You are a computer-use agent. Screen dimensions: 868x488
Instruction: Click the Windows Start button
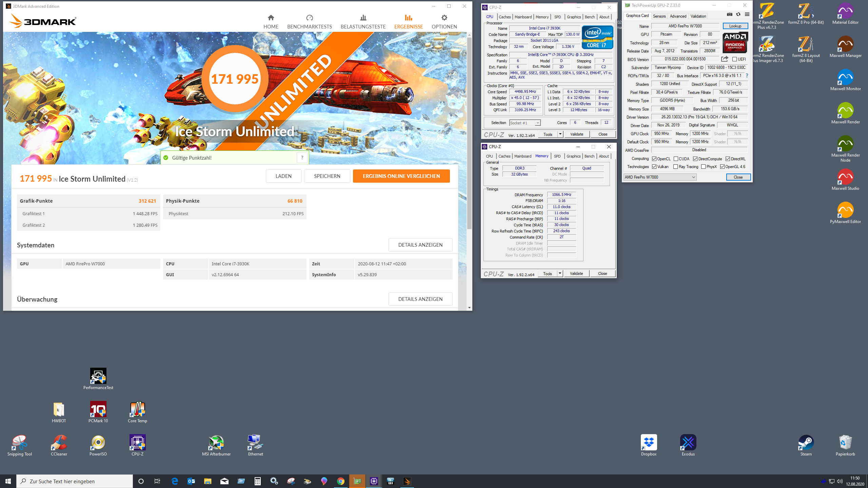coord(8,481)
